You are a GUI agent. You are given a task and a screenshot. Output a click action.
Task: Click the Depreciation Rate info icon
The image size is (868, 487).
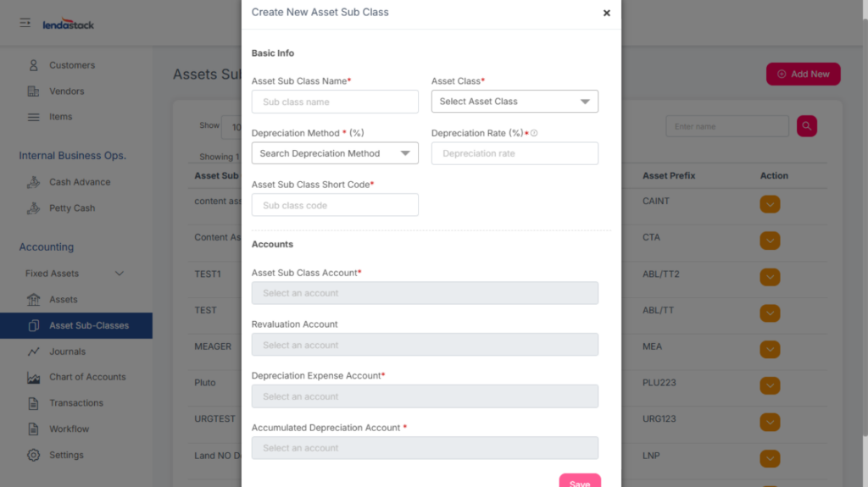(535, 133)
